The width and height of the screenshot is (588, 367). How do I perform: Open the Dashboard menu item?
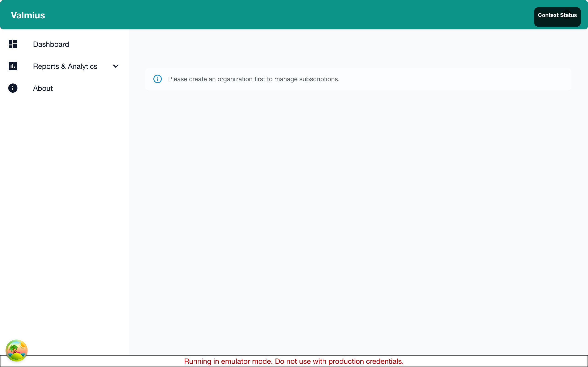click(x=51, y=44)
